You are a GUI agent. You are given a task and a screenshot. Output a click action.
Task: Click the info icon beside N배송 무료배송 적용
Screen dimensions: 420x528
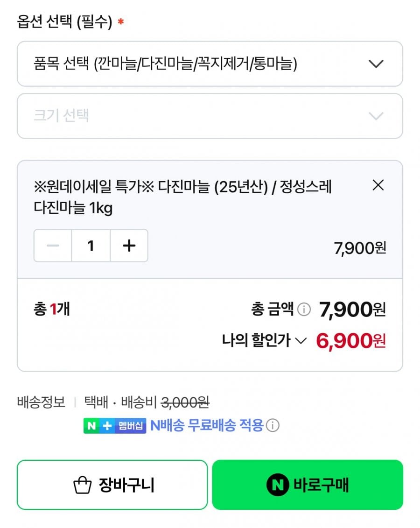click(273, 426)
